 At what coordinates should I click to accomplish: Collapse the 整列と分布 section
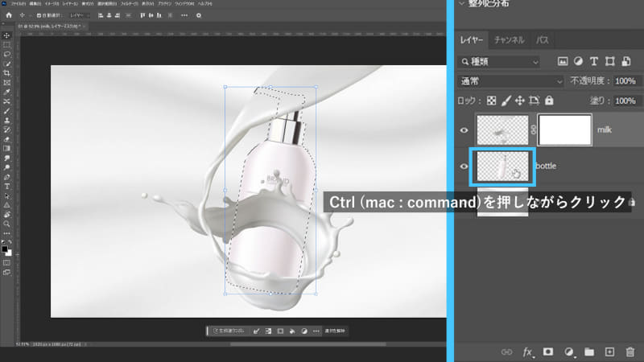coord(461,3)
